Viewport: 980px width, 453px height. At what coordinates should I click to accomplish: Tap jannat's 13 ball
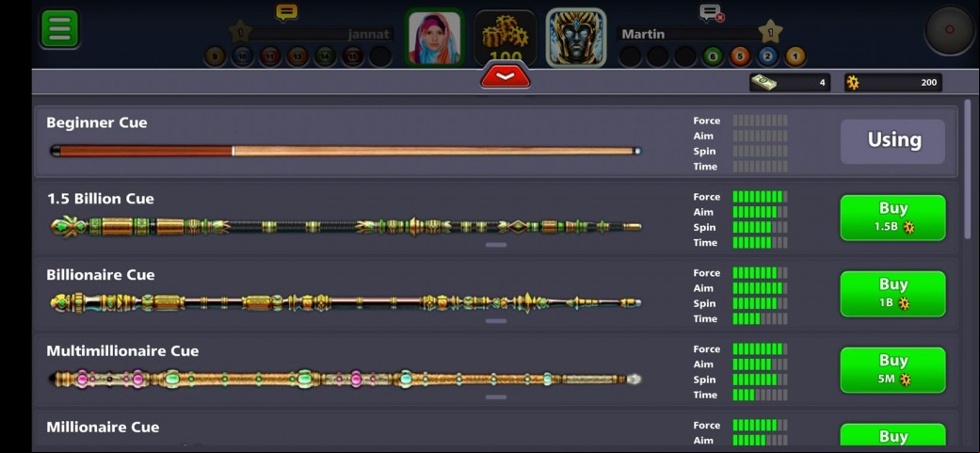pos(297,57)
